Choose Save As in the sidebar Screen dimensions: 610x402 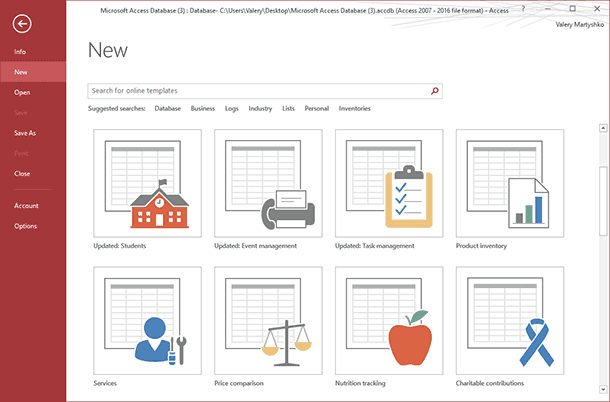point(33,133)
